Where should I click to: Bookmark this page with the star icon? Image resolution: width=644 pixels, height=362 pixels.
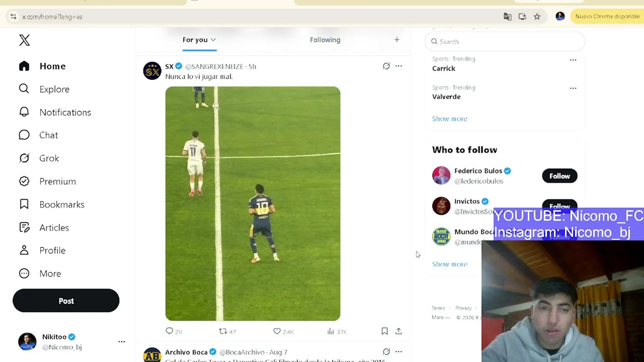[x=537, y=17]
